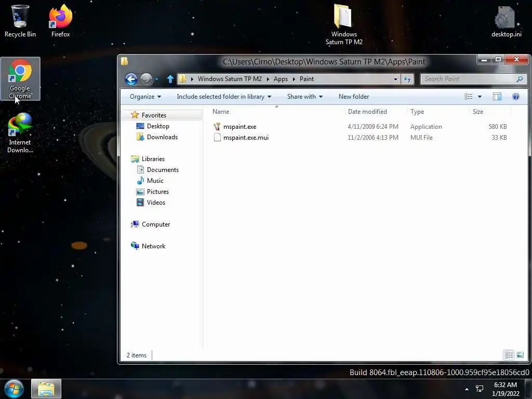Expand the address bar history dropdown
The height and width of the screenshot is (399, 532).
coord(395,79)
